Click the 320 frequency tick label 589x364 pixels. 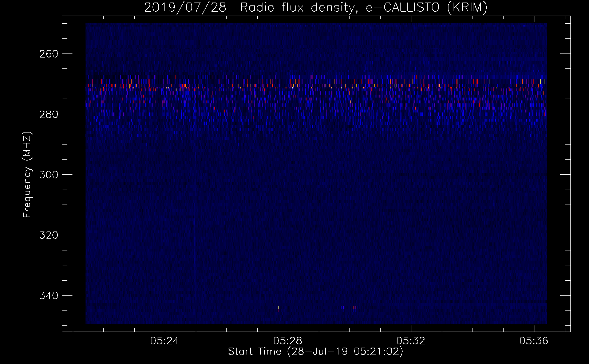coord(48,235)
